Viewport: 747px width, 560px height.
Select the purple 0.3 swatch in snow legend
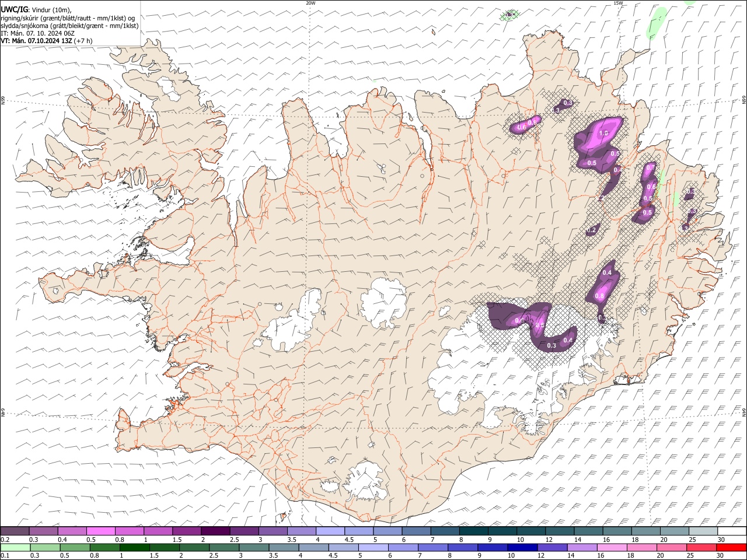coord(43,531)
